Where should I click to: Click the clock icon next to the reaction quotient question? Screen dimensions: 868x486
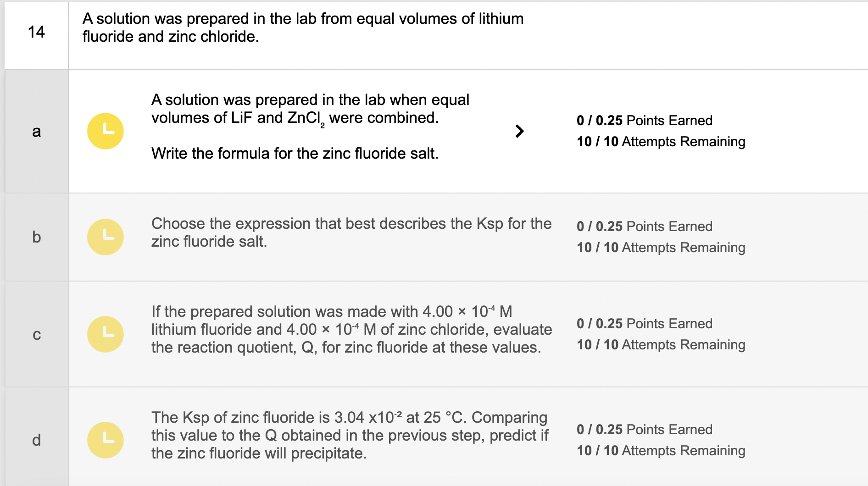tap(105, 334)
